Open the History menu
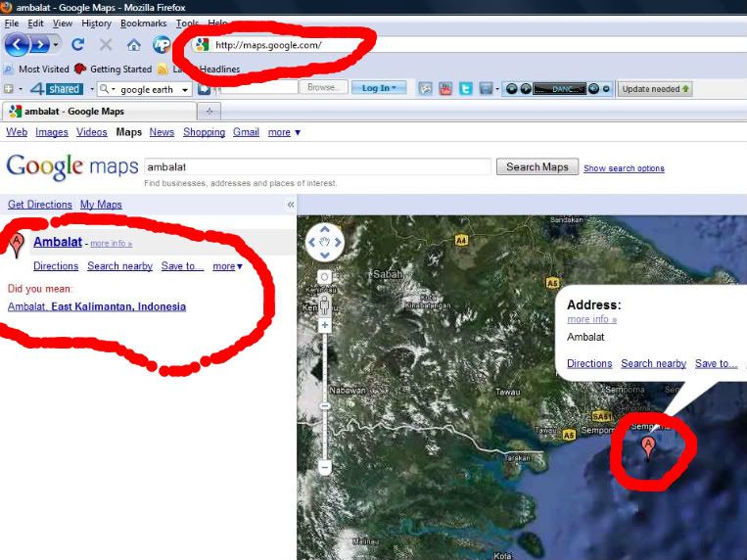 (x=96, y=23)
